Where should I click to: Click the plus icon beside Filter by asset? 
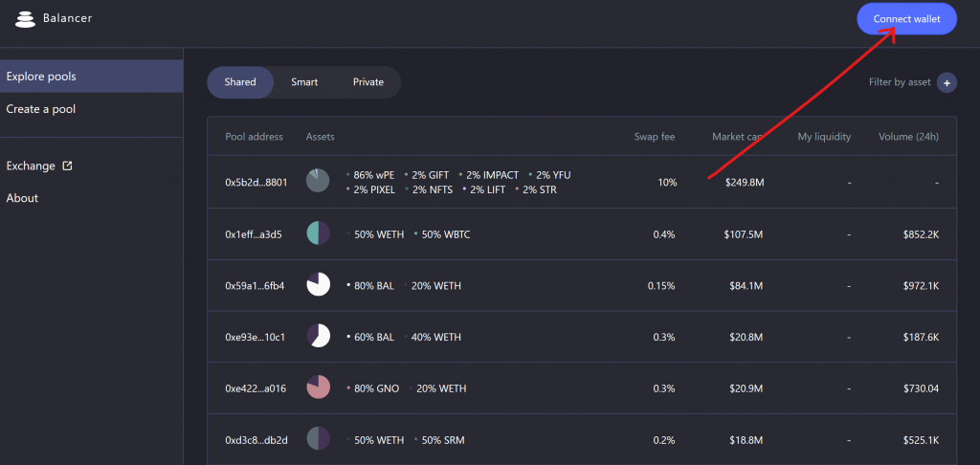tap(947, 82)
